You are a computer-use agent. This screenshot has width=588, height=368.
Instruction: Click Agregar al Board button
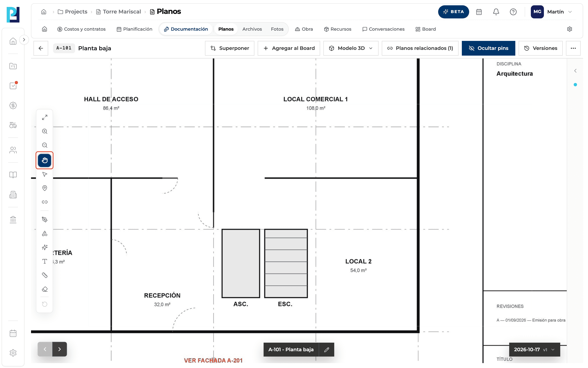289,48
